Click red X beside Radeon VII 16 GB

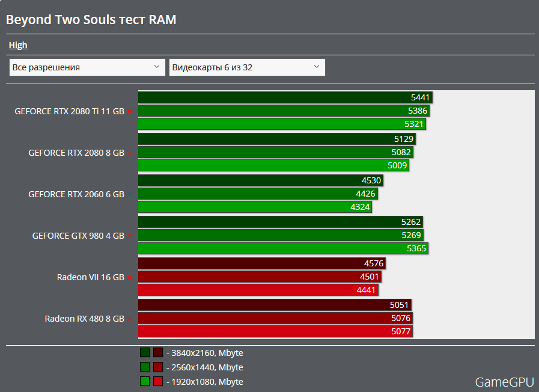point(129,278)
